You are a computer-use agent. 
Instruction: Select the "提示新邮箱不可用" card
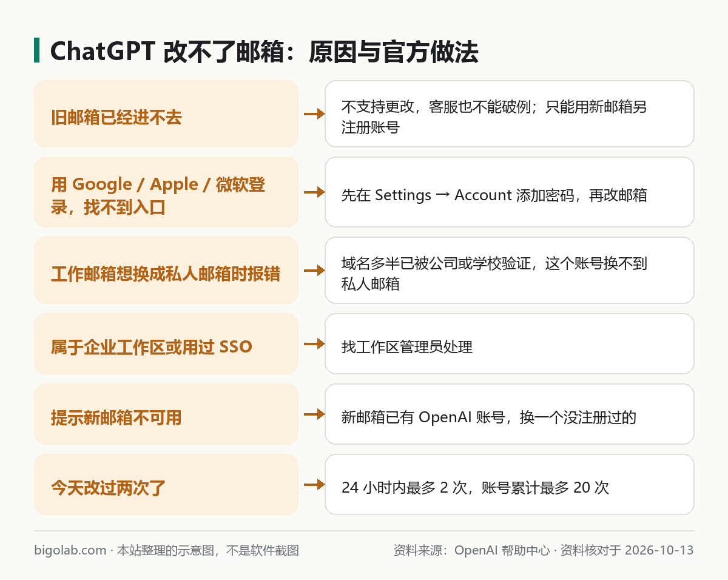click(x=166, y=414)
